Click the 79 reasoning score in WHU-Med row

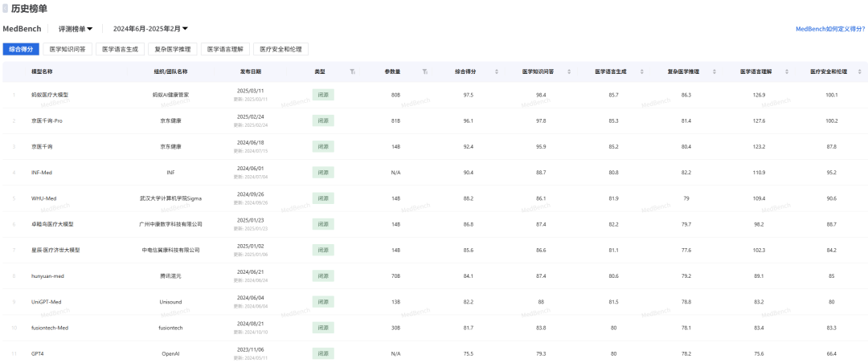[686, 198]
